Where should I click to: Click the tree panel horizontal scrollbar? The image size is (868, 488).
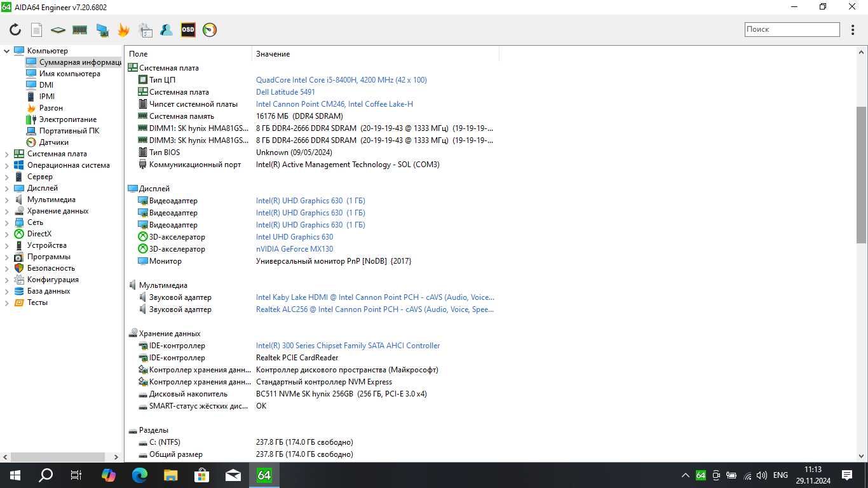click(58, 457)
